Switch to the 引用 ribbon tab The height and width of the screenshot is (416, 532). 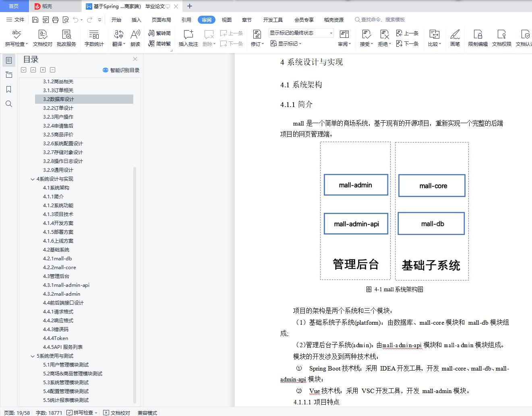186,20
